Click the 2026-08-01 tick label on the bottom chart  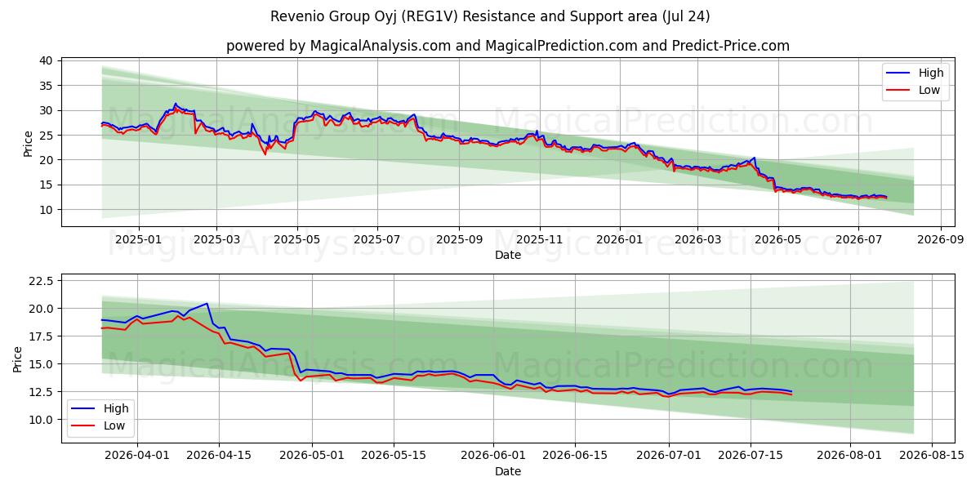(851, 457)
